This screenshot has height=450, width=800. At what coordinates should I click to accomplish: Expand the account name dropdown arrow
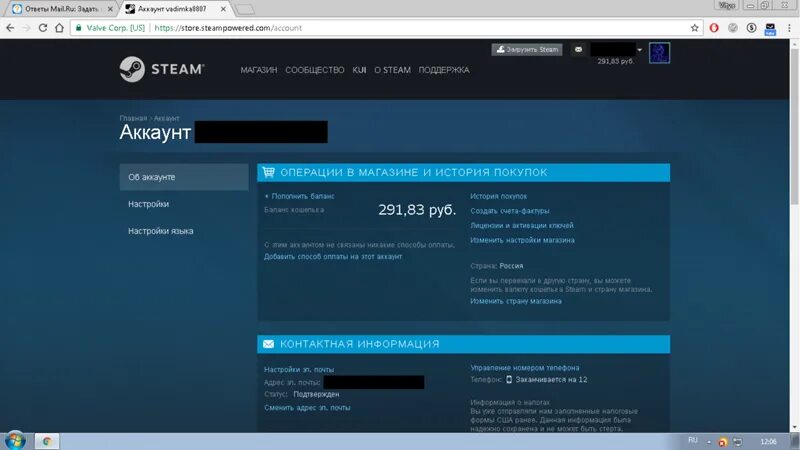(x=639, y=50)
